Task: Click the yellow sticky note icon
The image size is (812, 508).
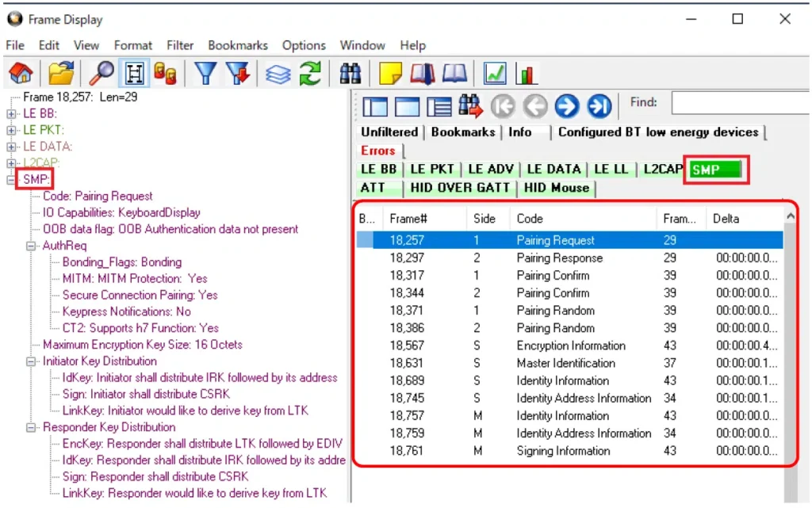Action: [x=390, y=74]
